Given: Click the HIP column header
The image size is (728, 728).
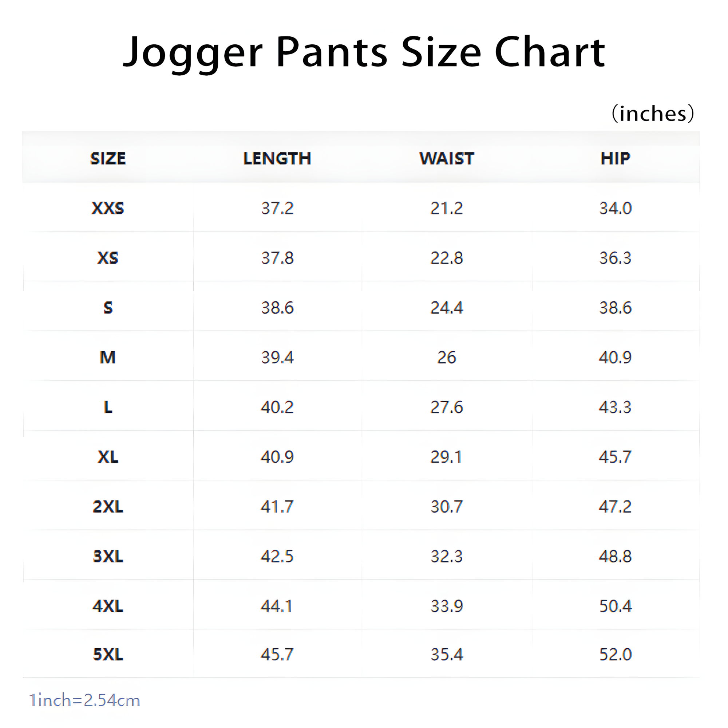Looking at the screenshot, I should tap(615, 159).
